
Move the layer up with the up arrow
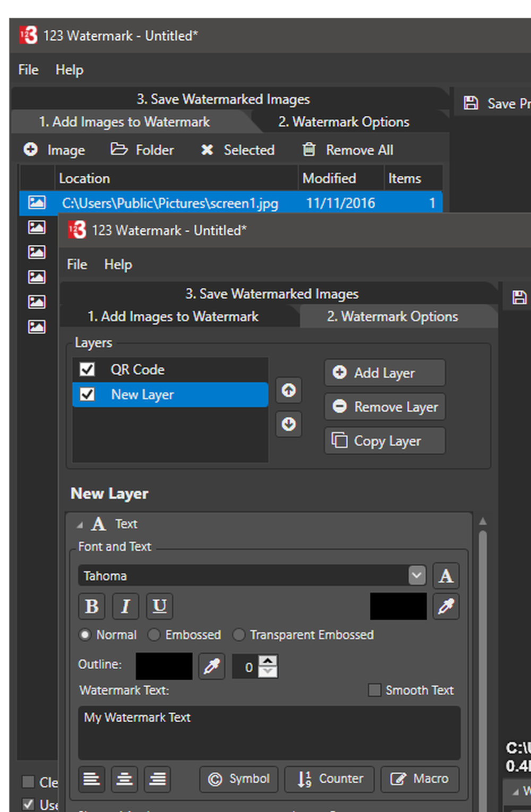pos(289,391)
